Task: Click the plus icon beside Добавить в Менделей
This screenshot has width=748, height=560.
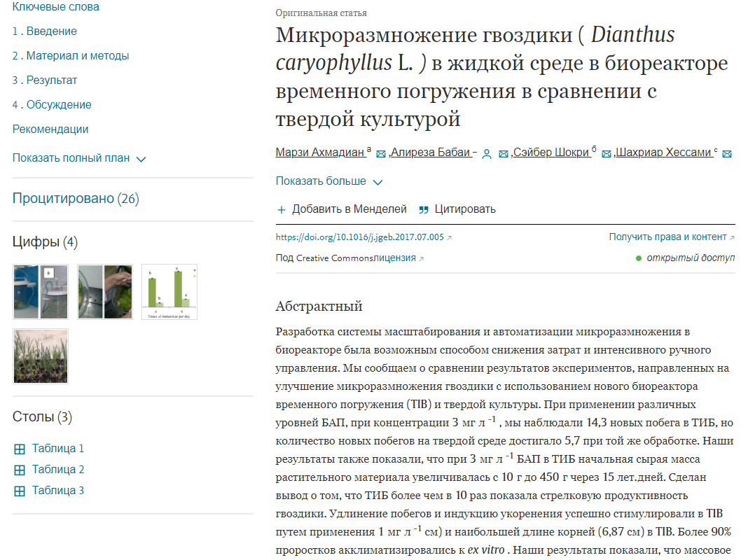Action: [282, 210]
